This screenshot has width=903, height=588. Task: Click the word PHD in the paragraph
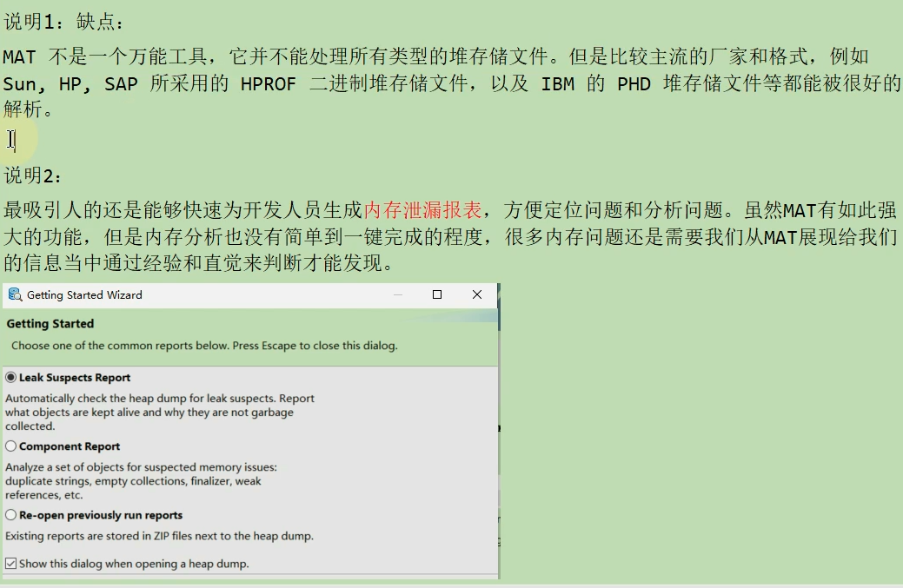pos(634,84)
